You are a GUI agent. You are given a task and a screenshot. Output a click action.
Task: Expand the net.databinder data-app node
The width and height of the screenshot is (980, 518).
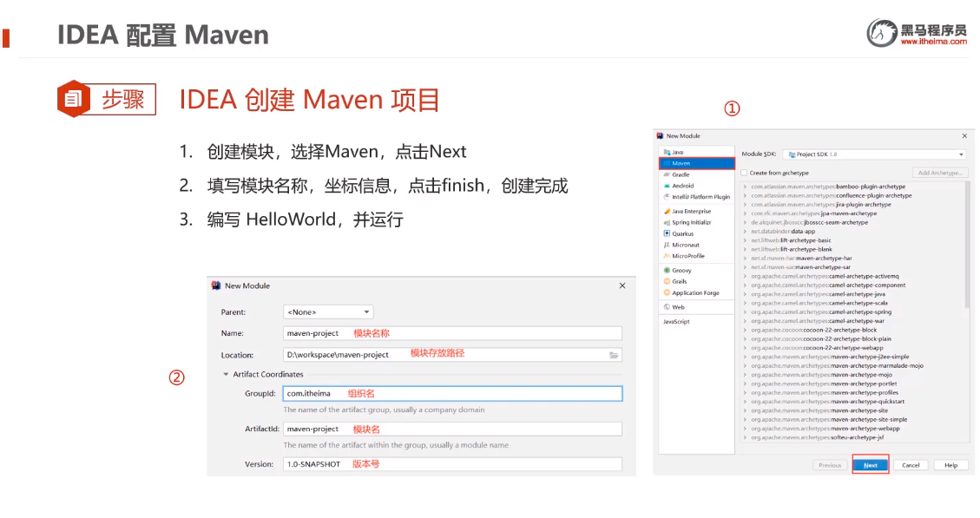pos(745,231)
